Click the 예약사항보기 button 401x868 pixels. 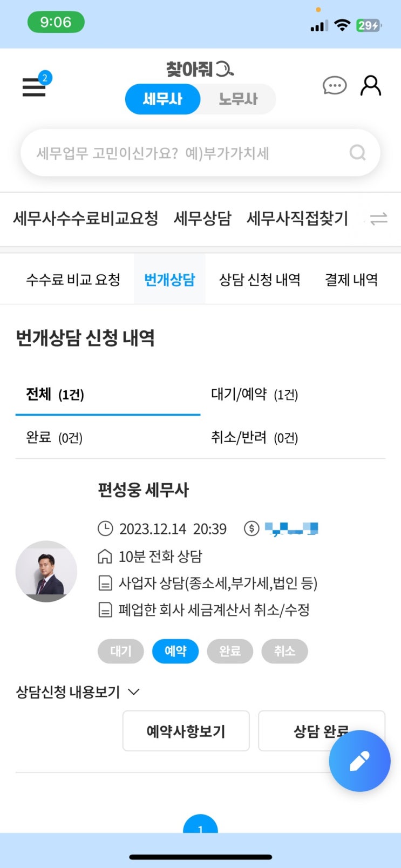(186, 731)
